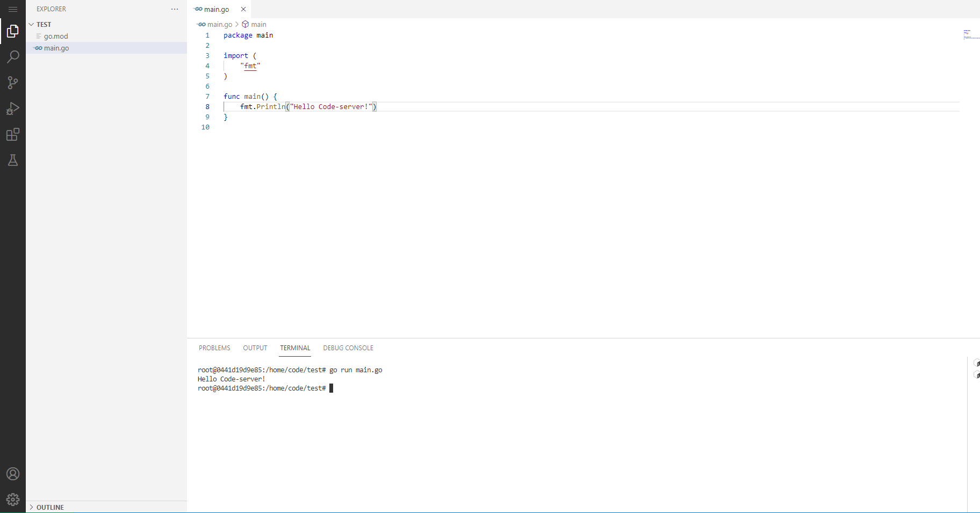Viewport: 980px width, 513px height.
Task: Click line number 1 in gutter
Action: (x=207, y=35)
